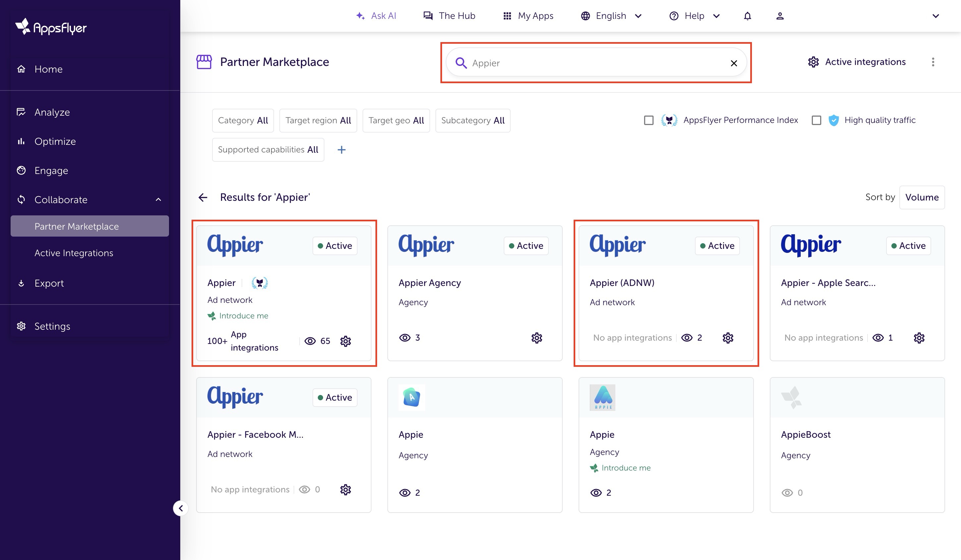
Task: Click the Active integrations button
Action: (x=857, y=62)
